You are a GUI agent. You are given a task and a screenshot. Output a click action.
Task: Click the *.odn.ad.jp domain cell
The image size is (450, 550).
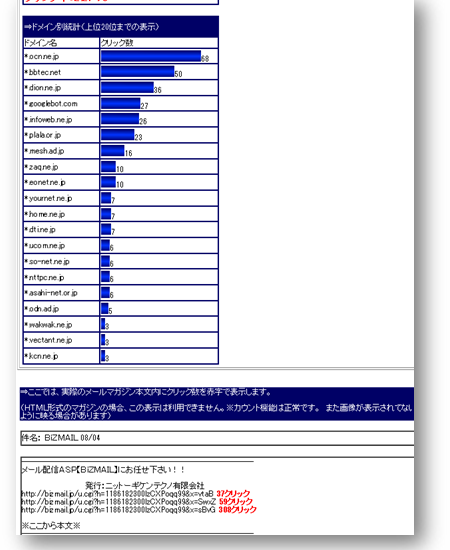coord(61,308)
